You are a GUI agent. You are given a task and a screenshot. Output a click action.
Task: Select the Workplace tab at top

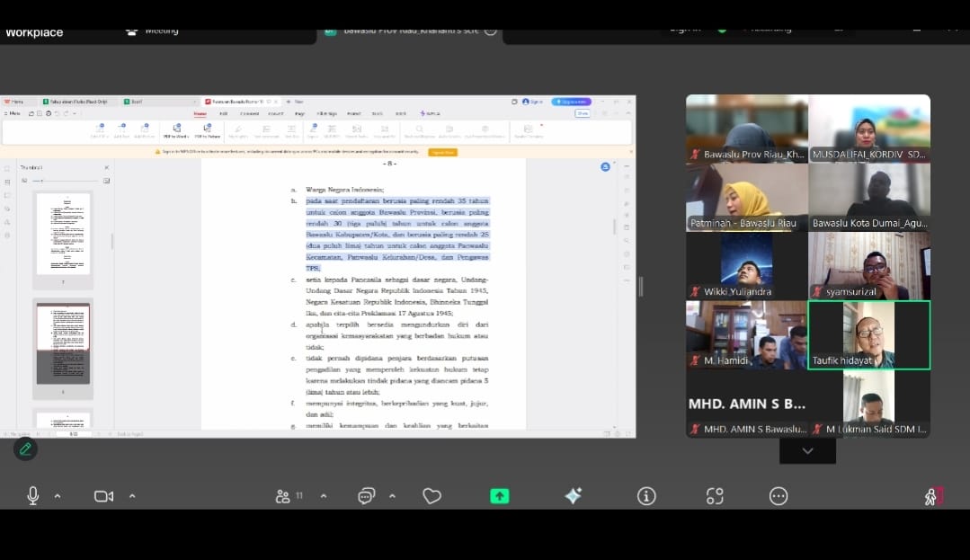point(34,32)
